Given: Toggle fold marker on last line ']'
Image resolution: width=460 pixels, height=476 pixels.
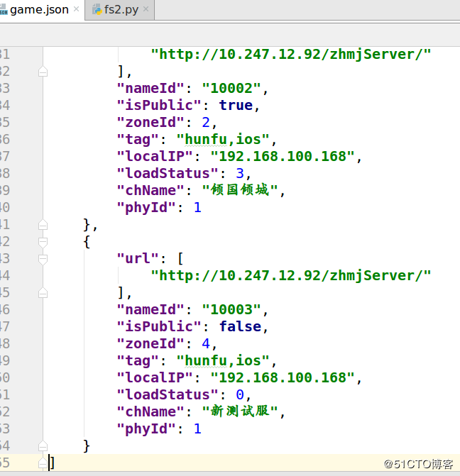Looking at the screenshot, I should [43, 463].
